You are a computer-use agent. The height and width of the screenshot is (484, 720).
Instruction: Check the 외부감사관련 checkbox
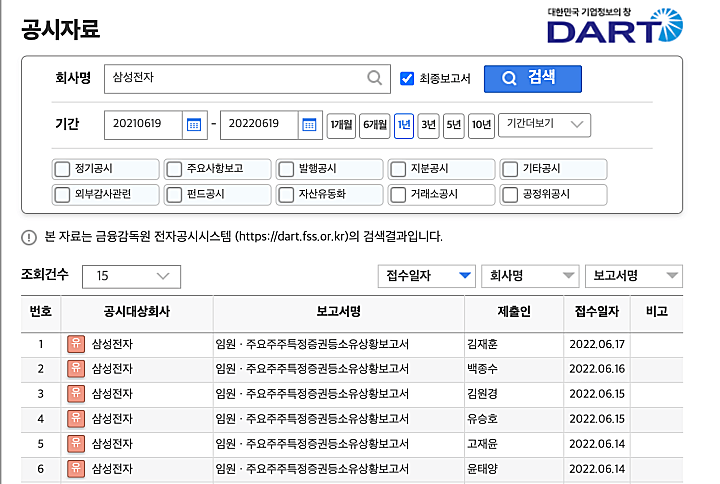pyautogui.click(x=62, y=195)
